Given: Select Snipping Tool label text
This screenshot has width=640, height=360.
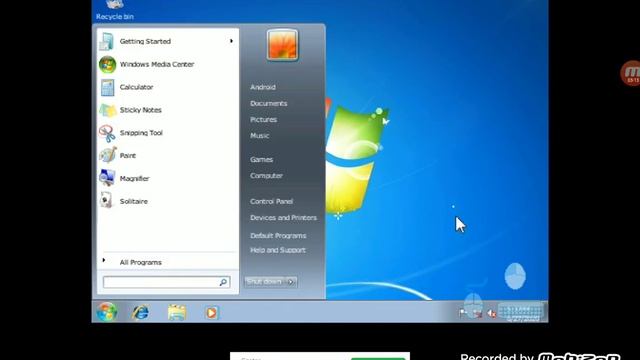Looking at the screenshot, I should (141, 133).
